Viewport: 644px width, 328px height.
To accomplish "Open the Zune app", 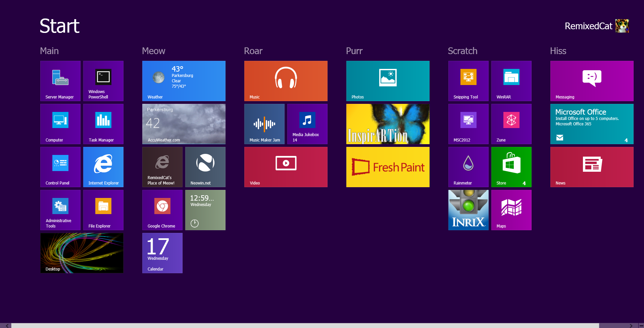I will [511, 124].
